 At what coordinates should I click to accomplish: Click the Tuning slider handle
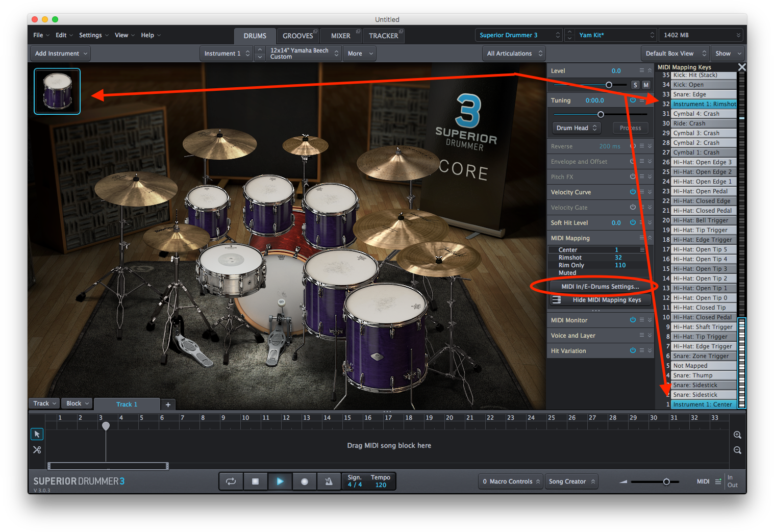(x=601, y=114)
